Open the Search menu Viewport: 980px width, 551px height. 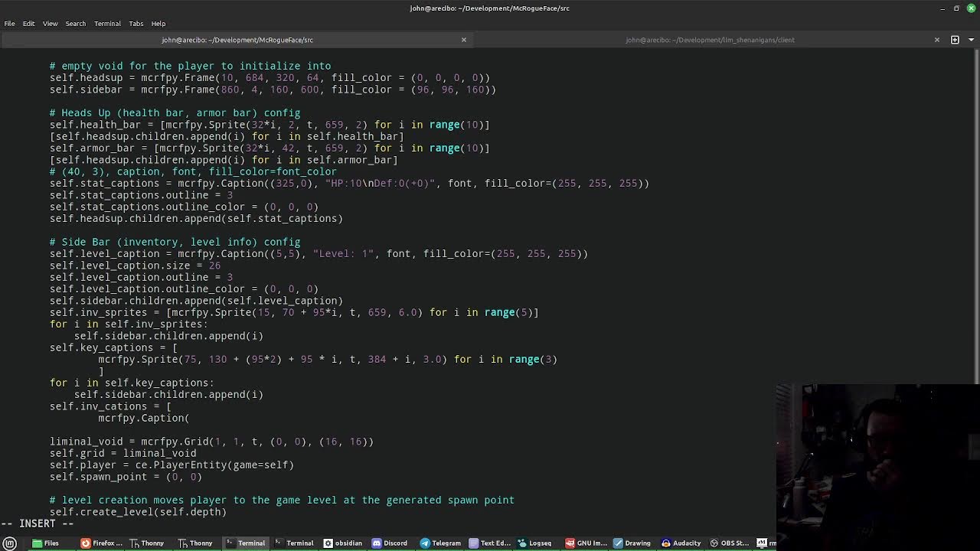[75, 24]
